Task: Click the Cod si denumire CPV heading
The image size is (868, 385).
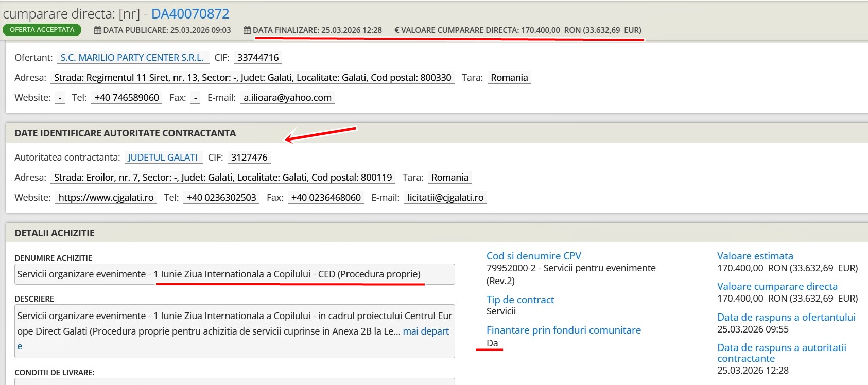Action: point(534,256)
